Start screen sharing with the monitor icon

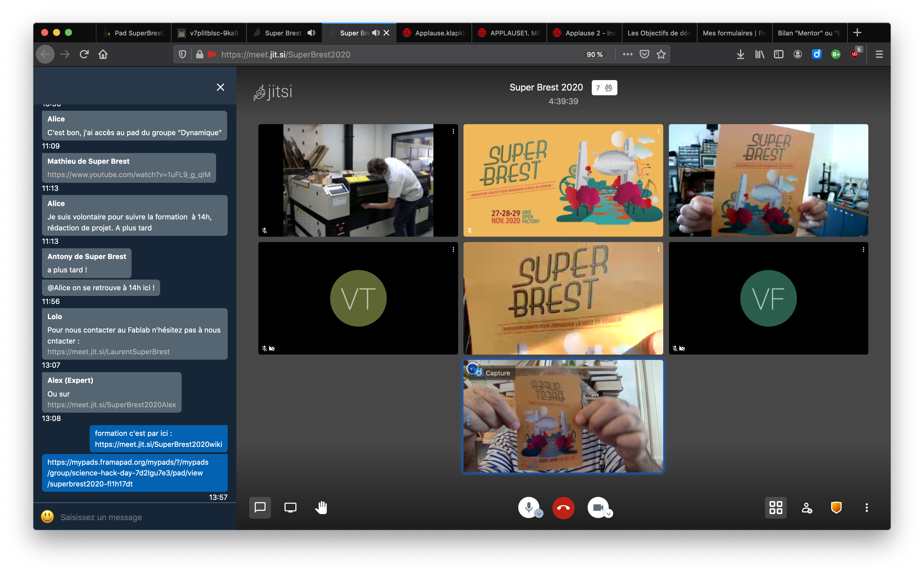pos(290,508)
